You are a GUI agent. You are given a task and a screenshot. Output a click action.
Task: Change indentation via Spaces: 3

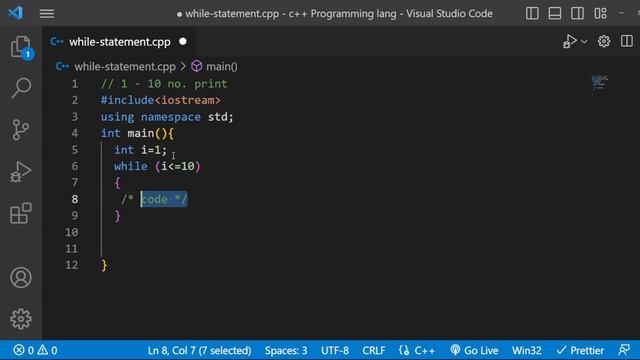pyautogui.click(x=286, y=350)
